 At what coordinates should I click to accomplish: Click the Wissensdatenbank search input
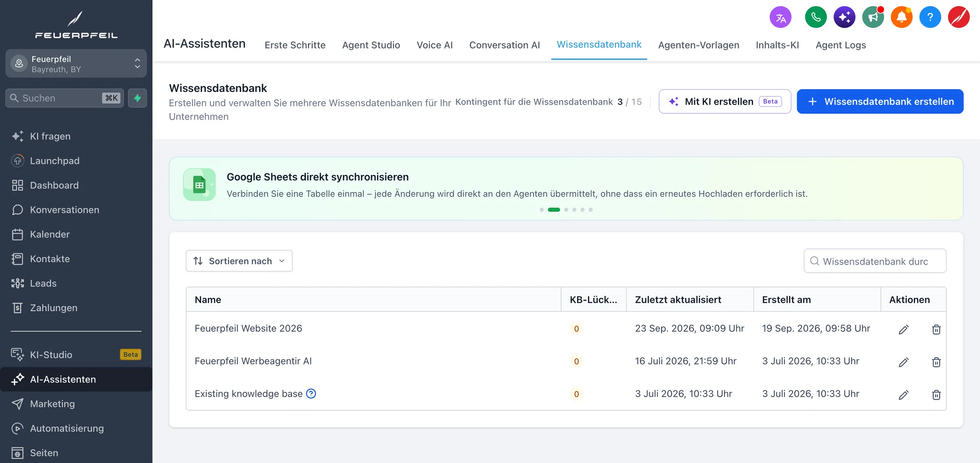(875, 261)
